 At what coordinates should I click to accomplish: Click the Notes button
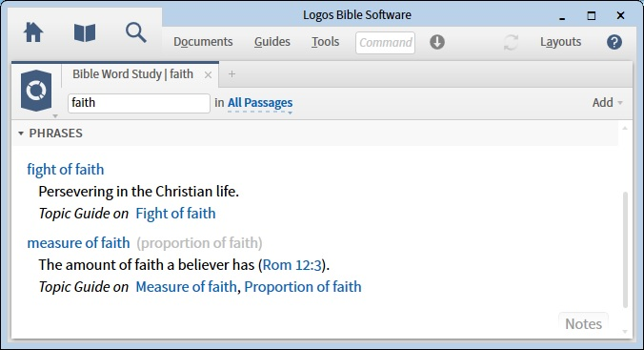[x=583, y=323]
